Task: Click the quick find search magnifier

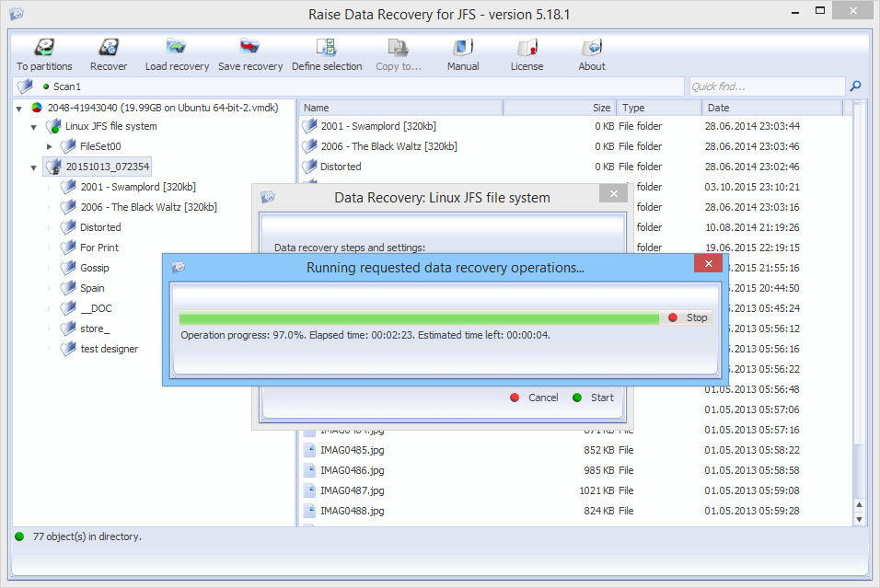Action: [x=855, y=86]
